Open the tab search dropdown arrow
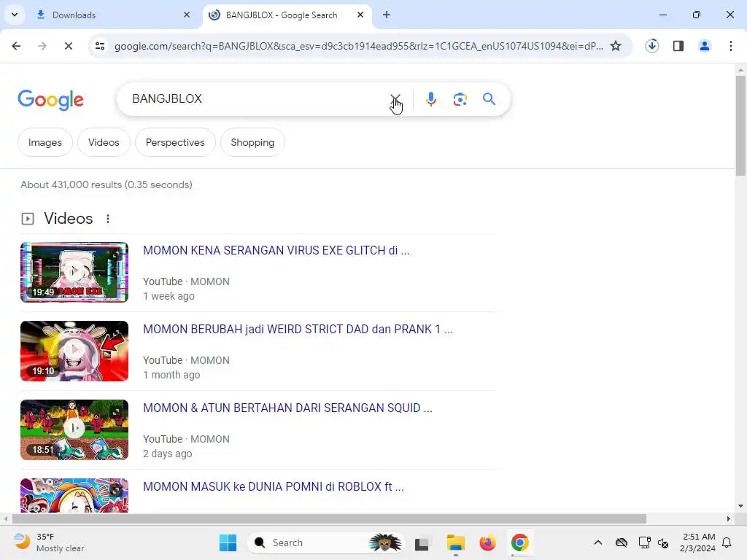Screen dimensions: 747x560 click(15, 15)
